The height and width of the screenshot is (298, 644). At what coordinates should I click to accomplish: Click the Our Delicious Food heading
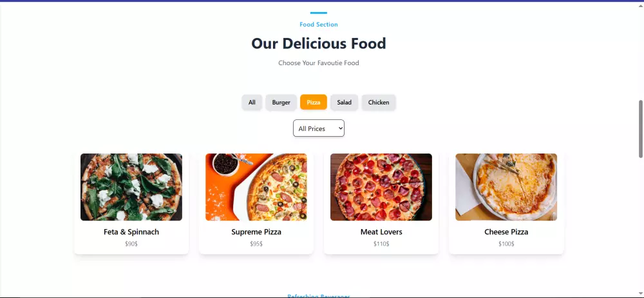(x=319, y=43)
